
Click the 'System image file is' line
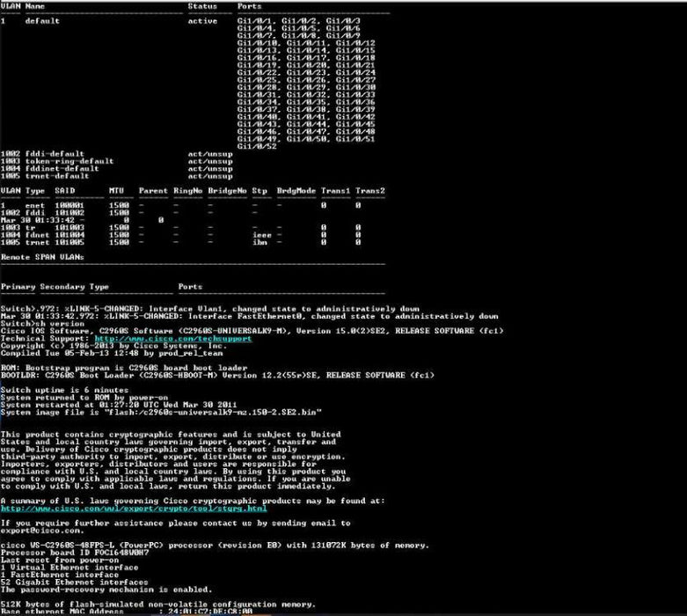coord(161,412)
